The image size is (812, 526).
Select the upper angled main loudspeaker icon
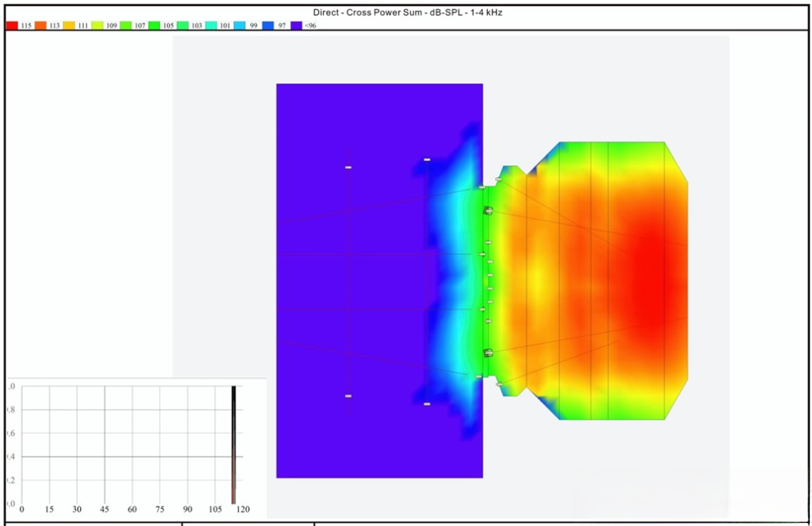click(x=487, y=211)
